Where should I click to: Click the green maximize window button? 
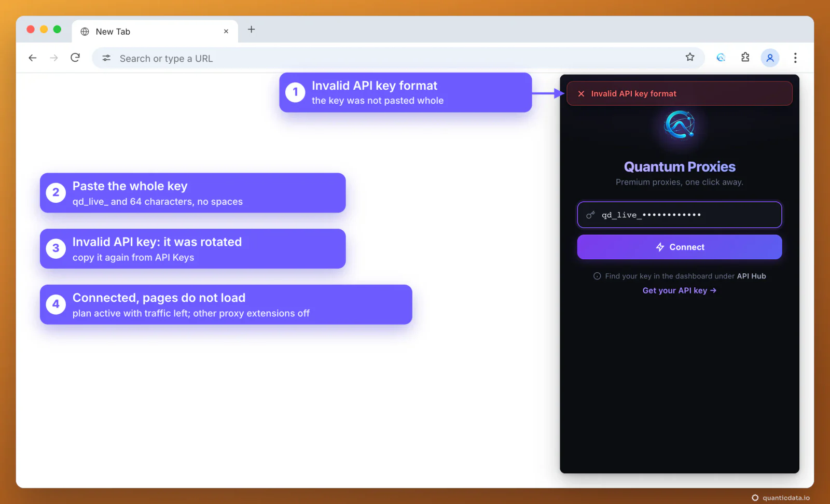click(57, 30)
